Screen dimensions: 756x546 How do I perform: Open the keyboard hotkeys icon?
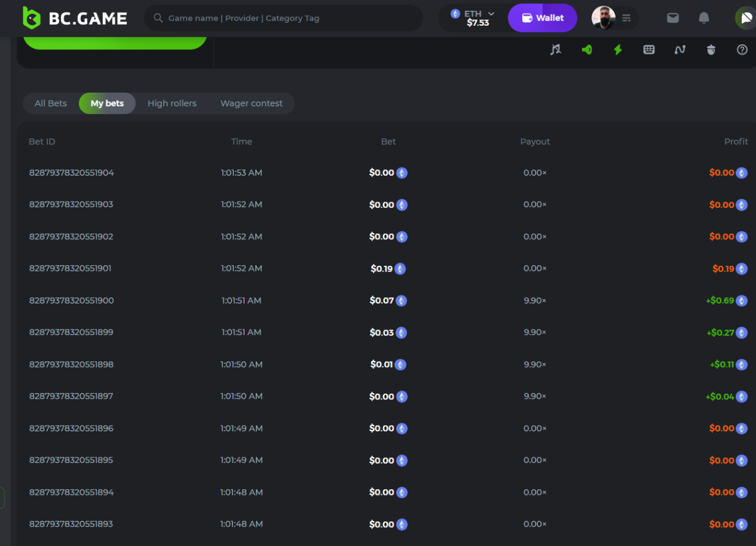click(x=649, y=50)
